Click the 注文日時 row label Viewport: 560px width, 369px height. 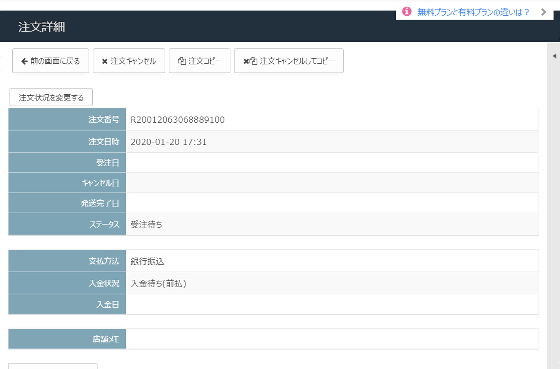[104, 142]
